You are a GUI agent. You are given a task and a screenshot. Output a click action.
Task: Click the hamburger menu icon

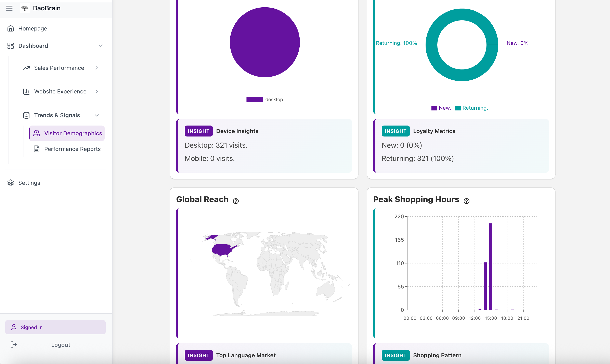(x=9, y=8)
